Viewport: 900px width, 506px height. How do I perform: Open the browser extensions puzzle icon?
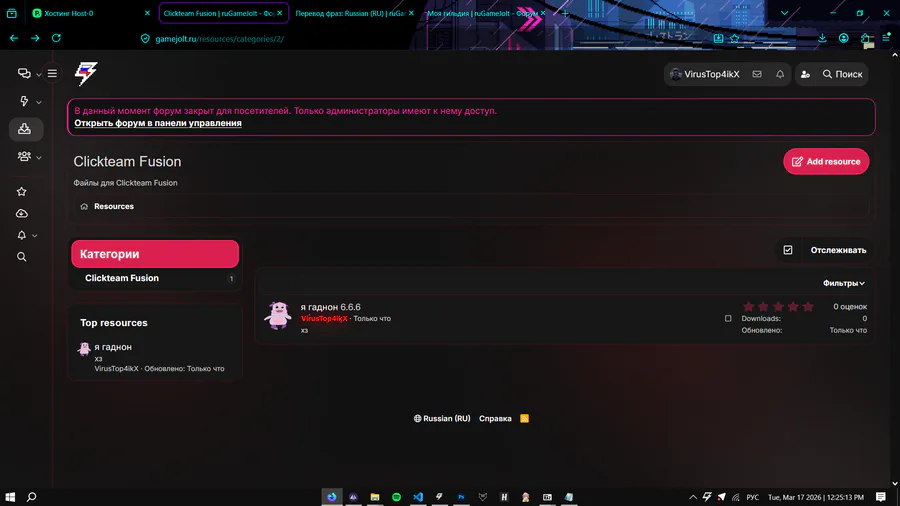pos(865,38)
